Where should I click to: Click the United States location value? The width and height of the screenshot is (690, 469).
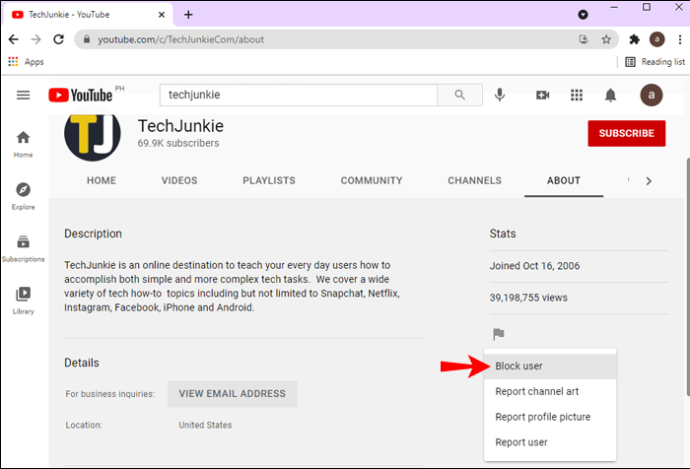click(205, 425)
